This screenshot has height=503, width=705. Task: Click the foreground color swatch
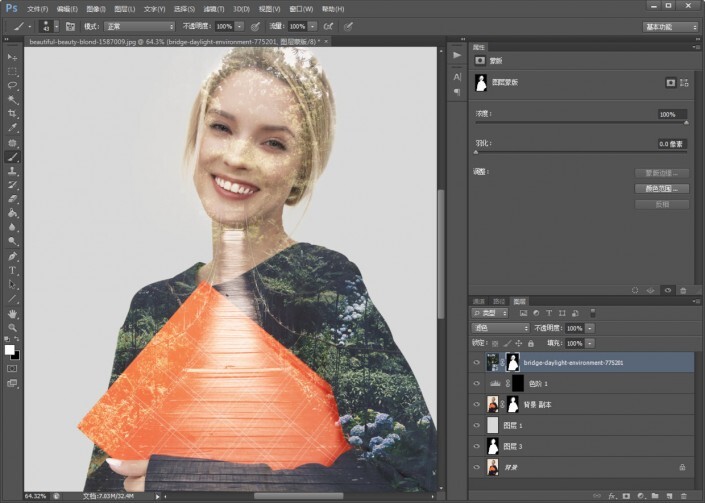tap(10, 350)
